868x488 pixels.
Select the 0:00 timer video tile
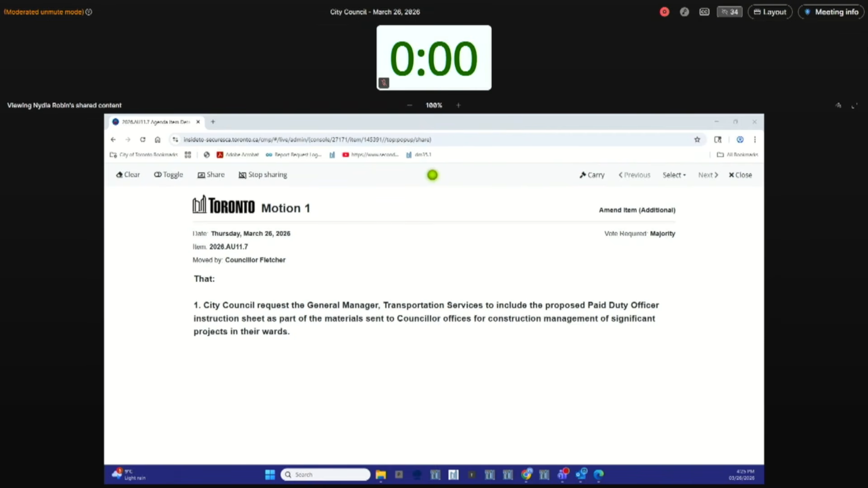coord(434,58)
